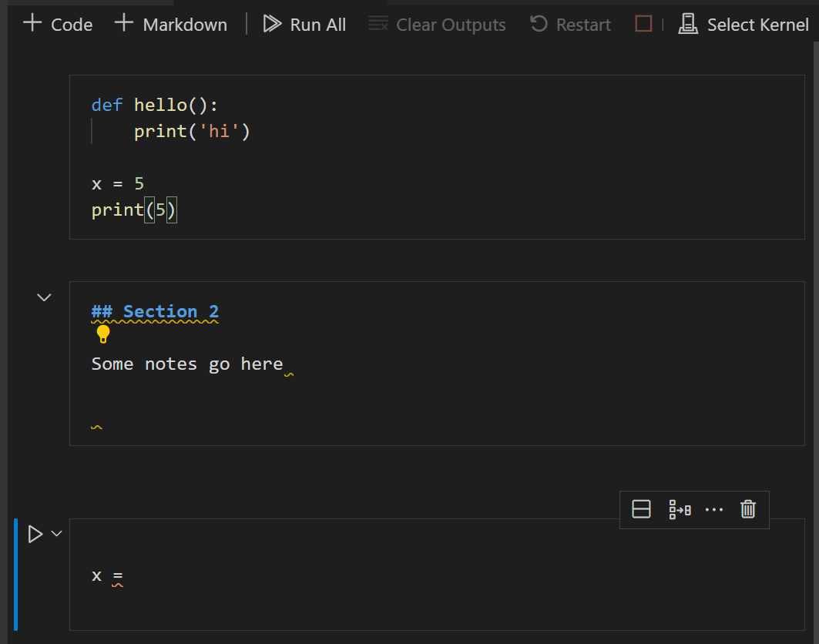Click the Select Kernel label

pyautogui.click(x=757, y=25)
